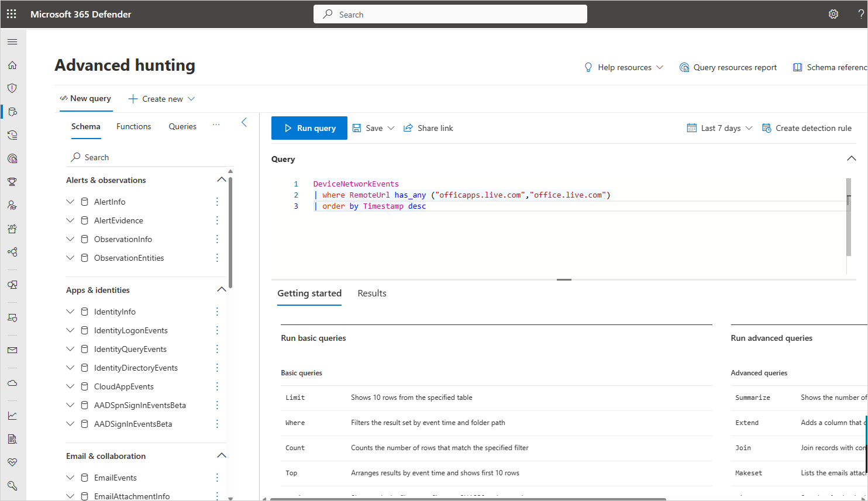Open the Microsoft 365 app launcher grid

coord(11,13)
